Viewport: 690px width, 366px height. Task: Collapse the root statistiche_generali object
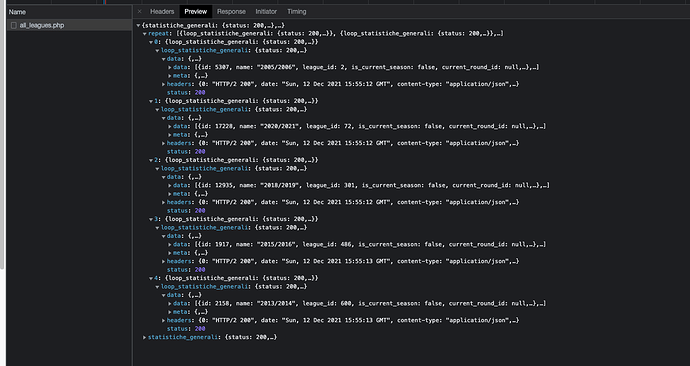pyautogui.click(x=138, y=26)
